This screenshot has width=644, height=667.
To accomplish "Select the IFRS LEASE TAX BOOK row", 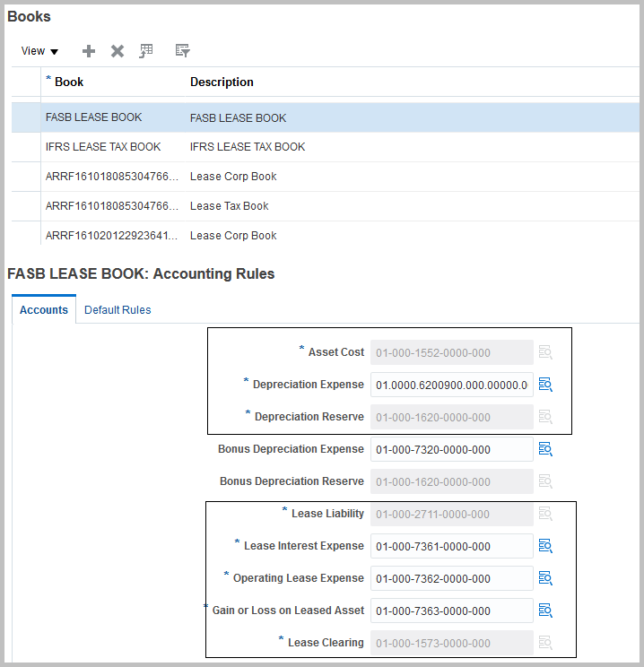I will click(326, 147).
